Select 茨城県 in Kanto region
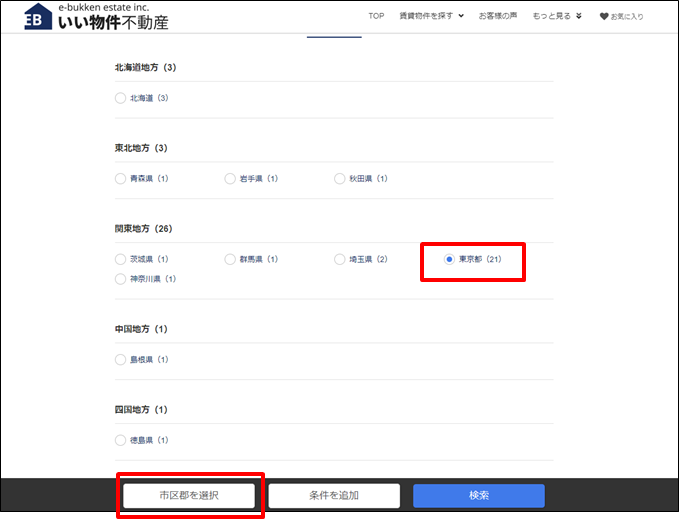 point(121,259)
